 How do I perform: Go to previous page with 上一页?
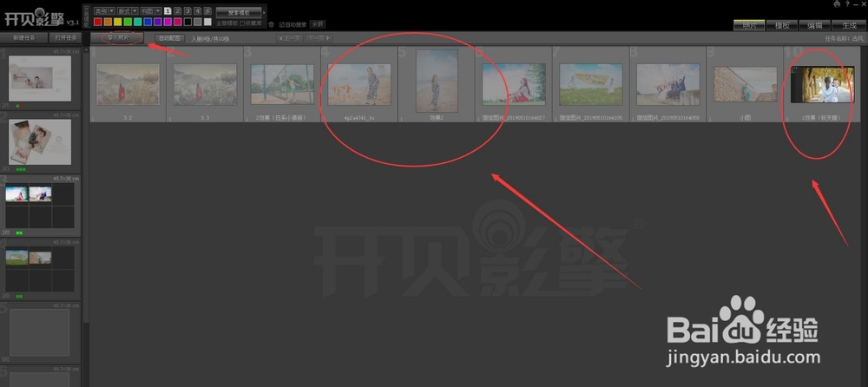290,38
